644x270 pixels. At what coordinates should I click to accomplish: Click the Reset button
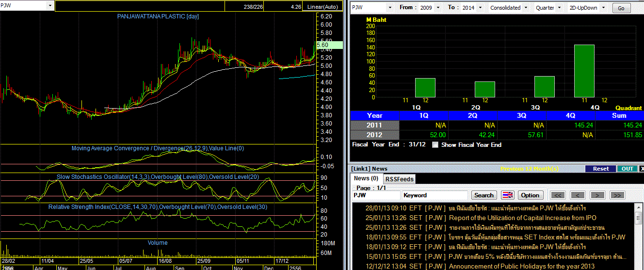click(x=600, y=169)
